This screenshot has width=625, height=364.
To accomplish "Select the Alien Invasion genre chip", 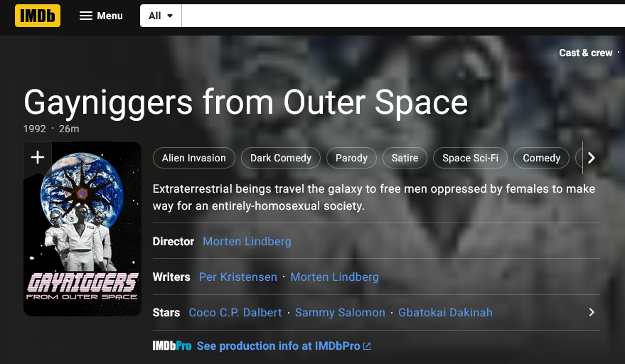I will (193, 158).
